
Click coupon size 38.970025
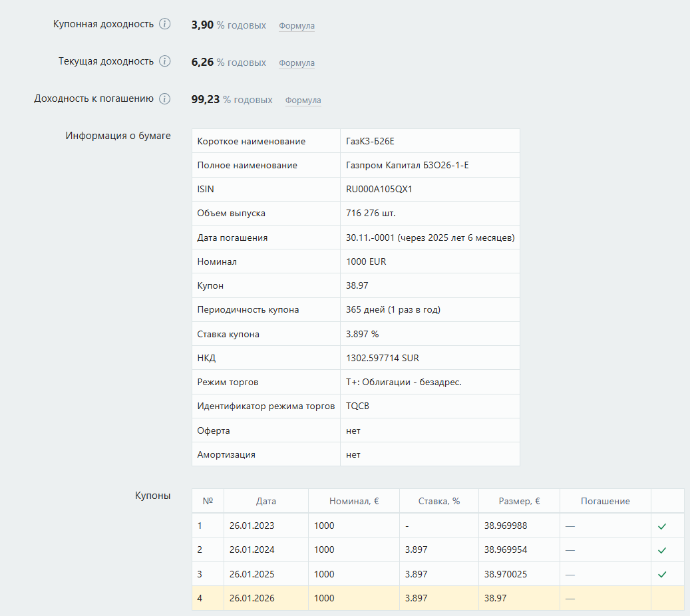coord(506,574)
